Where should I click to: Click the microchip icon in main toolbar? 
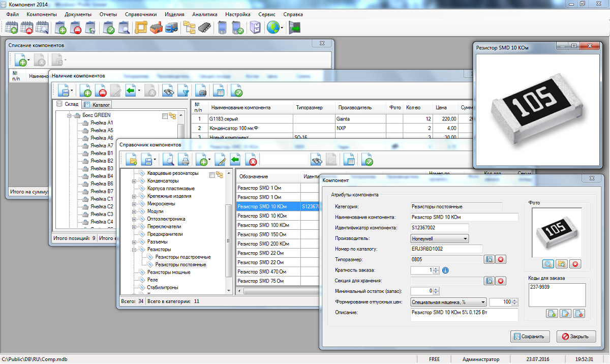coord(204,28)
